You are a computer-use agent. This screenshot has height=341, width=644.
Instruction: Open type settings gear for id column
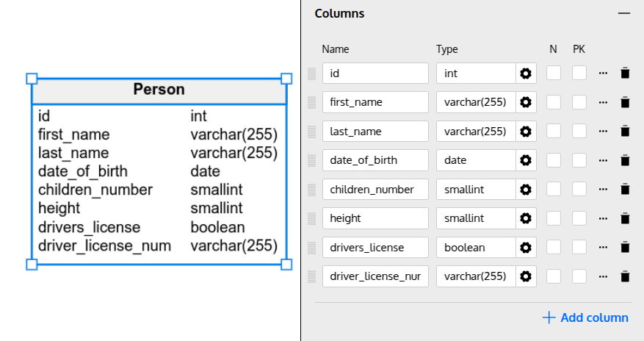click(x=526, y=73)
